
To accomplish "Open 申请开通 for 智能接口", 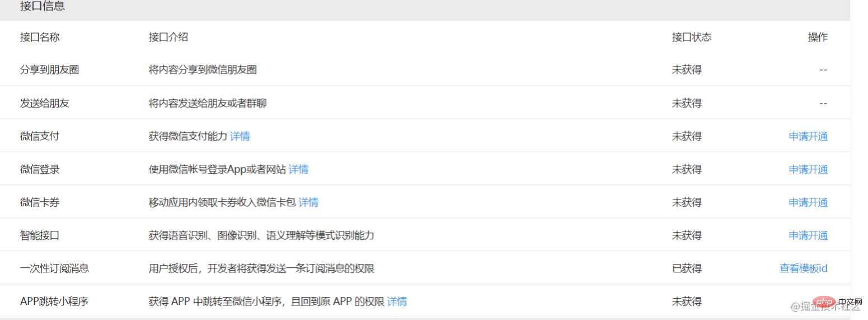I will [808, 235].
